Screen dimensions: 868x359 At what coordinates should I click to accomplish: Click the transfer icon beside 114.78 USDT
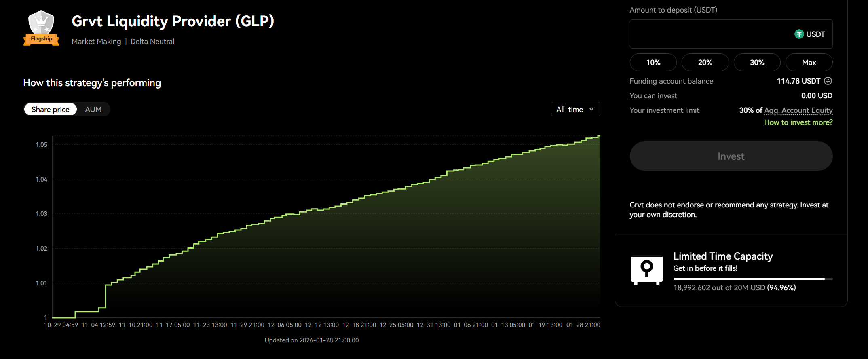point(828,81)
